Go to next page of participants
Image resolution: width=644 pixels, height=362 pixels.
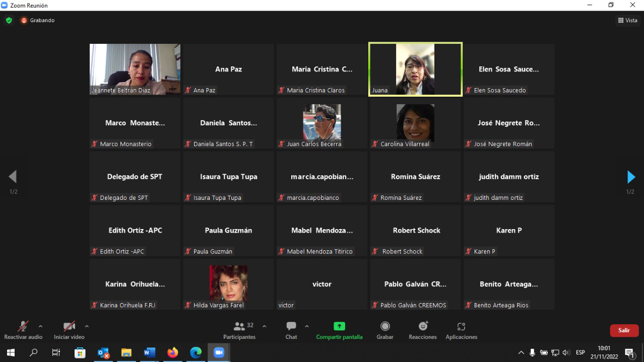pos(630,177)
